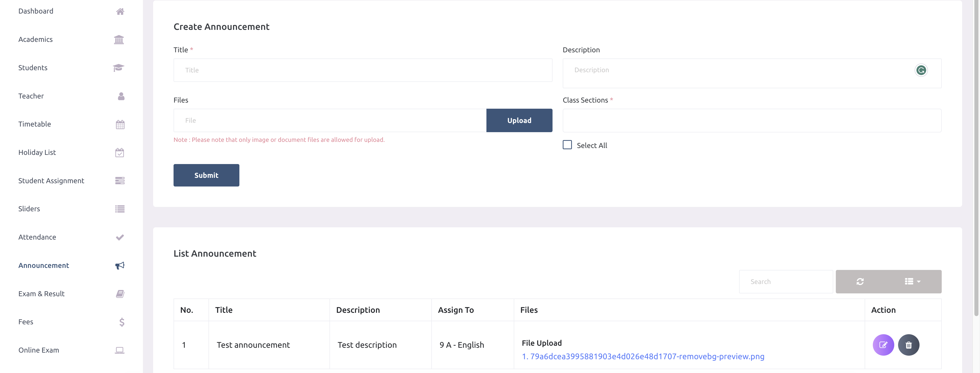Click the Upload button for files
Viewport: 980px width, 373px height.
[x=519, y=120]
